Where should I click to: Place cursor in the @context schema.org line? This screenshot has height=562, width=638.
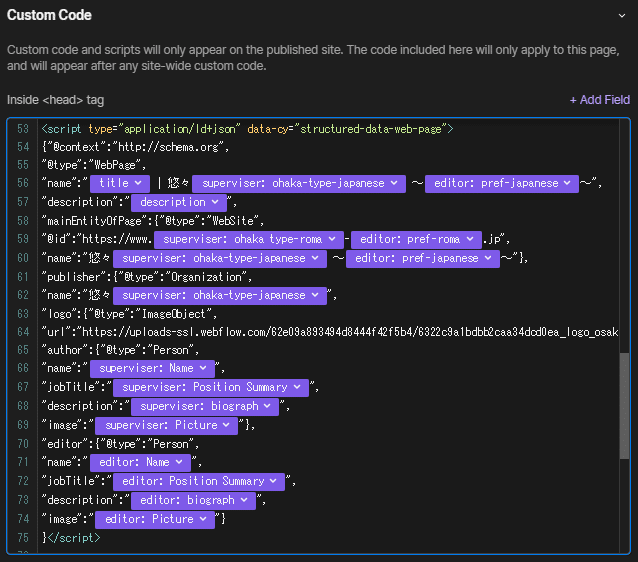point(135,147)
